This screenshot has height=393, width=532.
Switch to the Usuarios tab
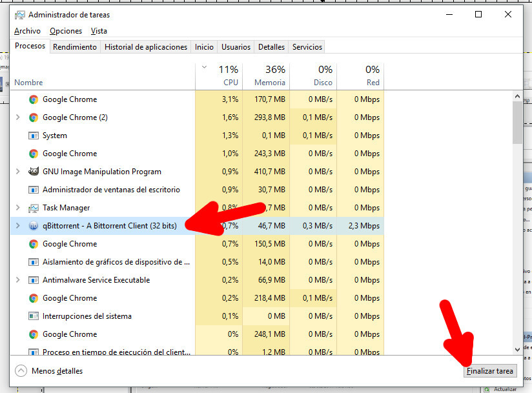(236, 47)
